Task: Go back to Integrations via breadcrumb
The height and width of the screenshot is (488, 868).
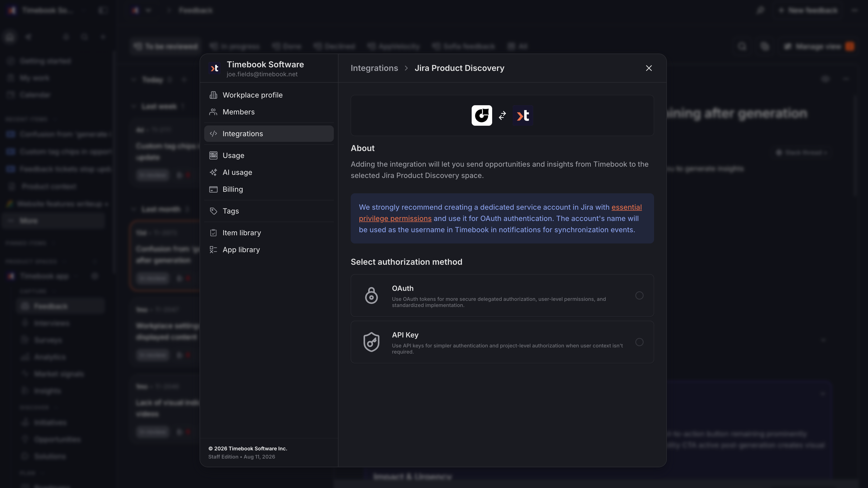Action: 374,68
